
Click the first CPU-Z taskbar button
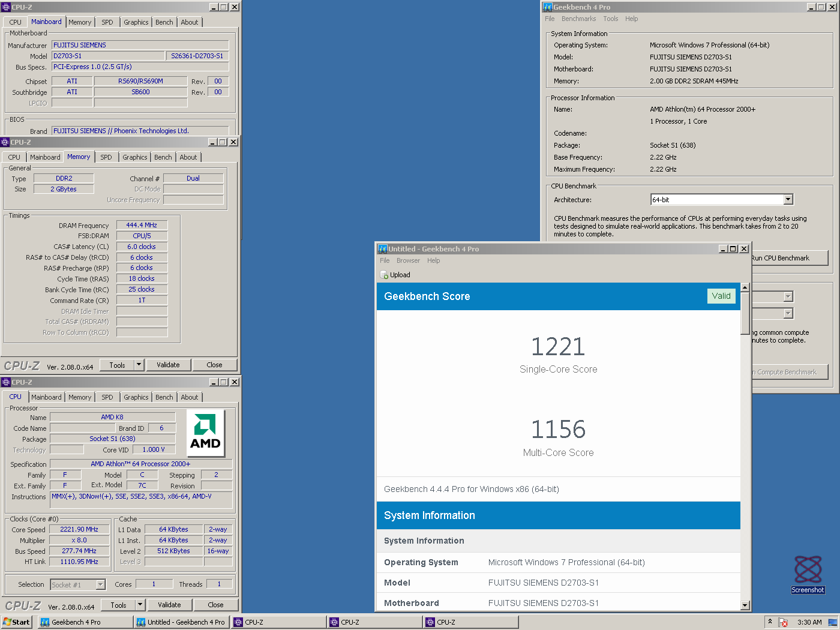[278, 622]
